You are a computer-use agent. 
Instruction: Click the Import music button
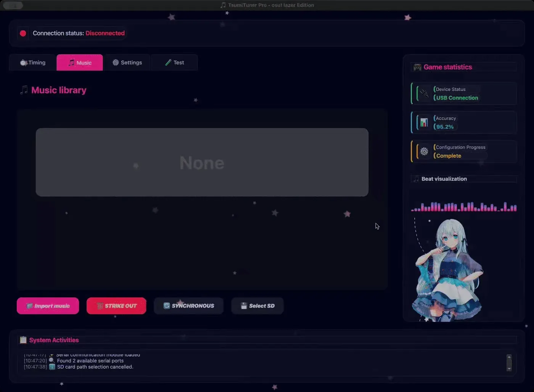coord(48,306)
